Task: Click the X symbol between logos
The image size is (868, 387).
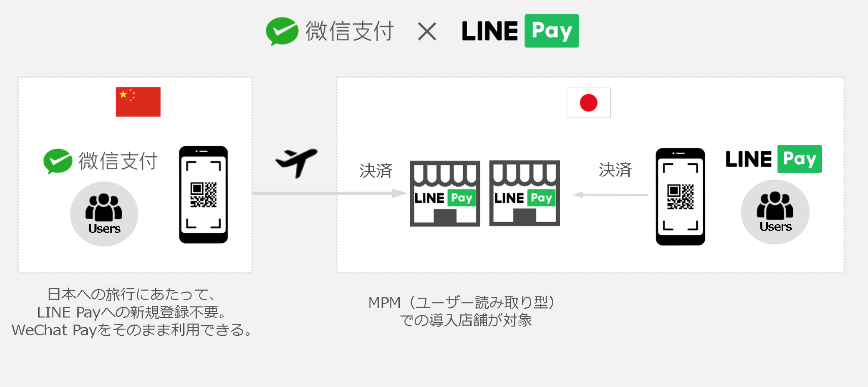Action: tap(427, 31)
